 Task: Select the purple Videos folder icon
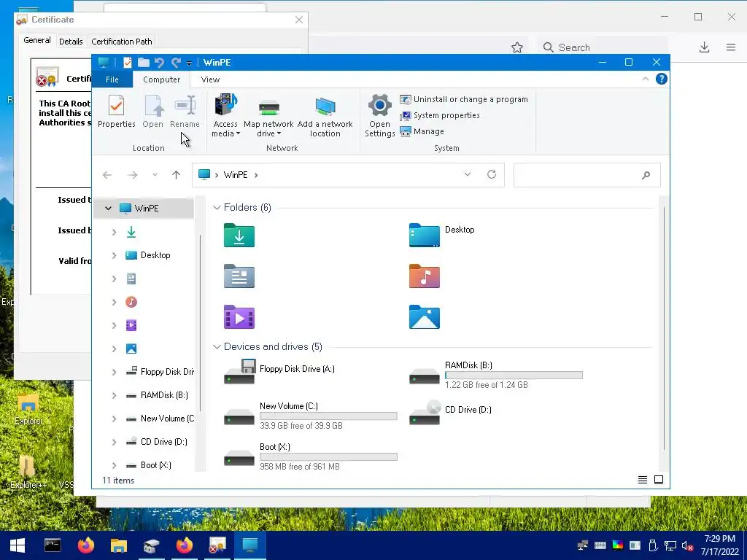point(239,317)
